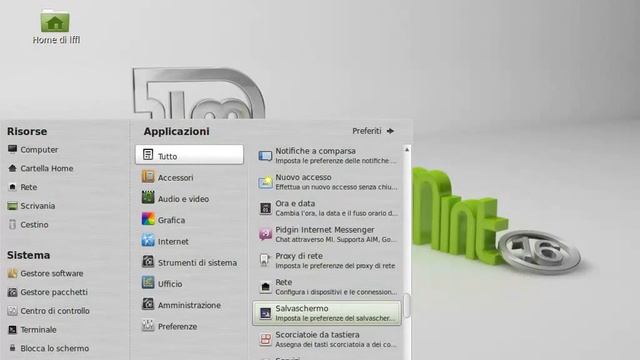Click 'Configura i dispositivi e le connession...' description
Image resolution: width=640 pixels, height=360 pixels.
pyautogui.click(x=336, y=292)
